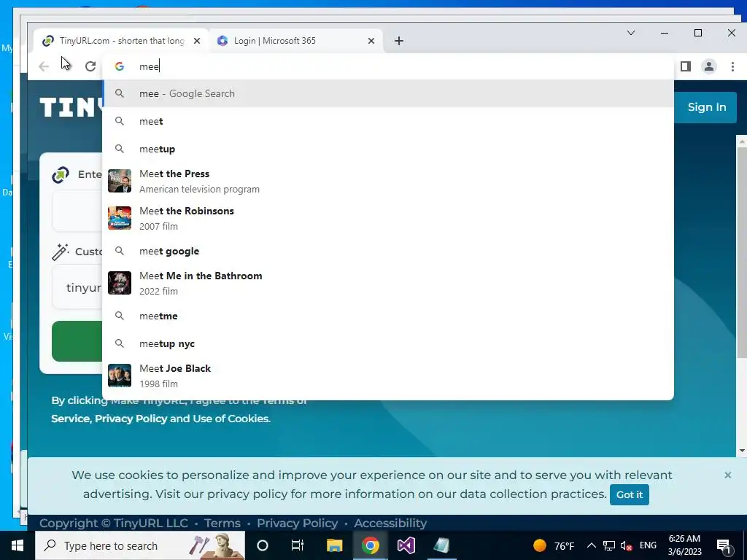Choose the 'meetup nyc' suggestion

(x=388, y=343)
